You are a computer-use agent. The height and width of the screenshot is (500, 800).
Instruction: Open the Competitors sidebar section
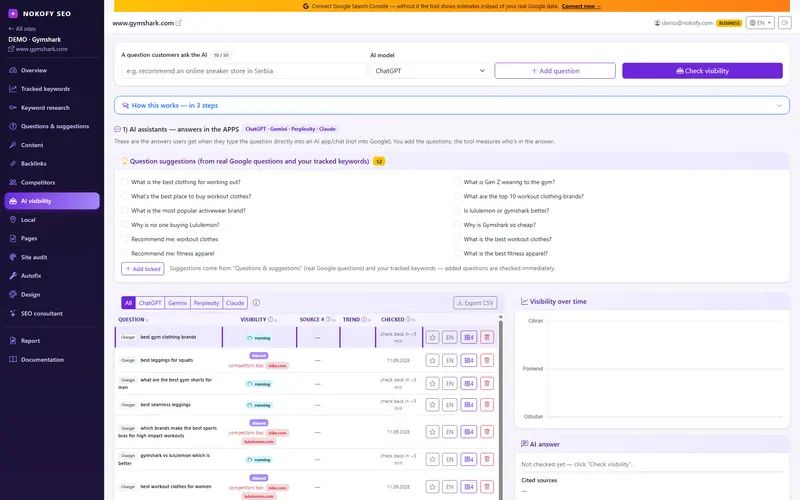(52, 182)
